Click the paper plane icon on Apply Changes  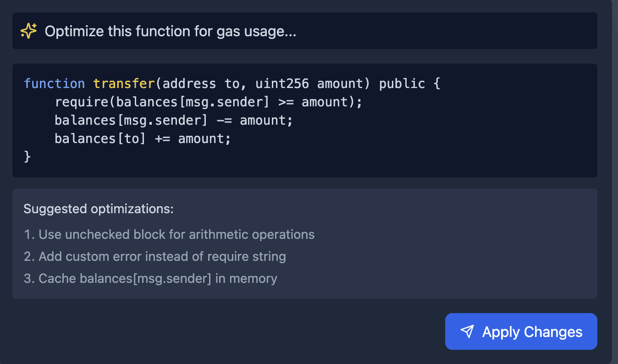coord(467,331)
